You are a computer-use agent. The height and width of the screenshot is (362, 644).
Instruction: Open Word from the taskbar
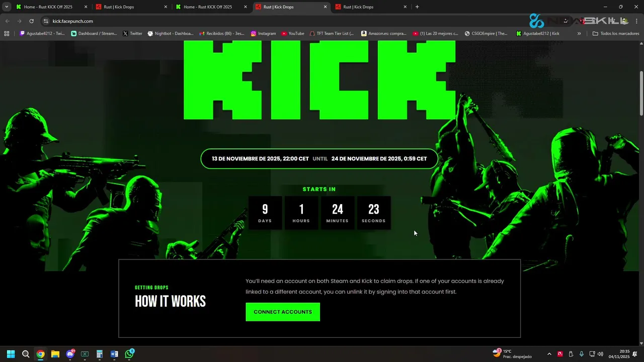pyautogui.click(x=114, y=354)
